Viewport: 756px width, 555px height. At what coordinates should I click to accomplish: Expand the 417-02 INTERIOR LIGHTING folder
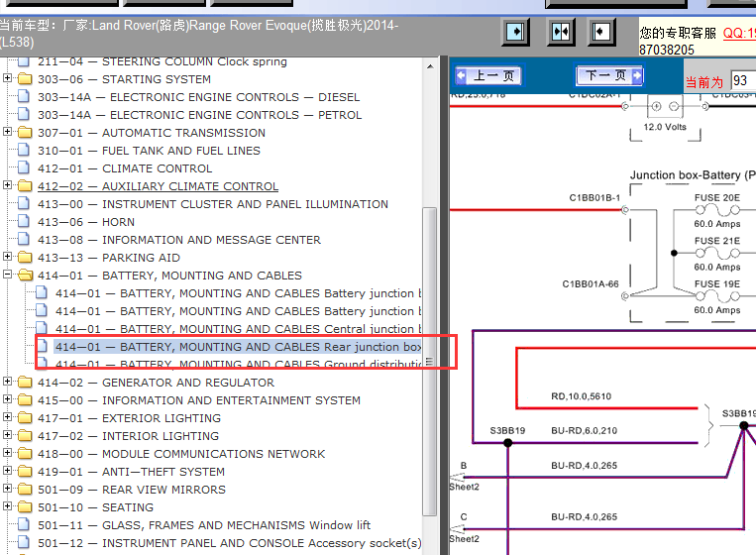tap(7, 435)
